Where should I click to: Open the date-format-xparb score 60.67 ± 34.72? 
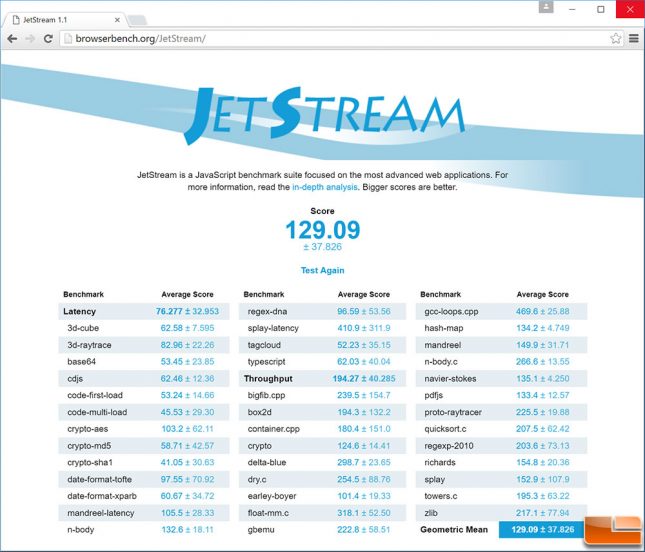187,496
